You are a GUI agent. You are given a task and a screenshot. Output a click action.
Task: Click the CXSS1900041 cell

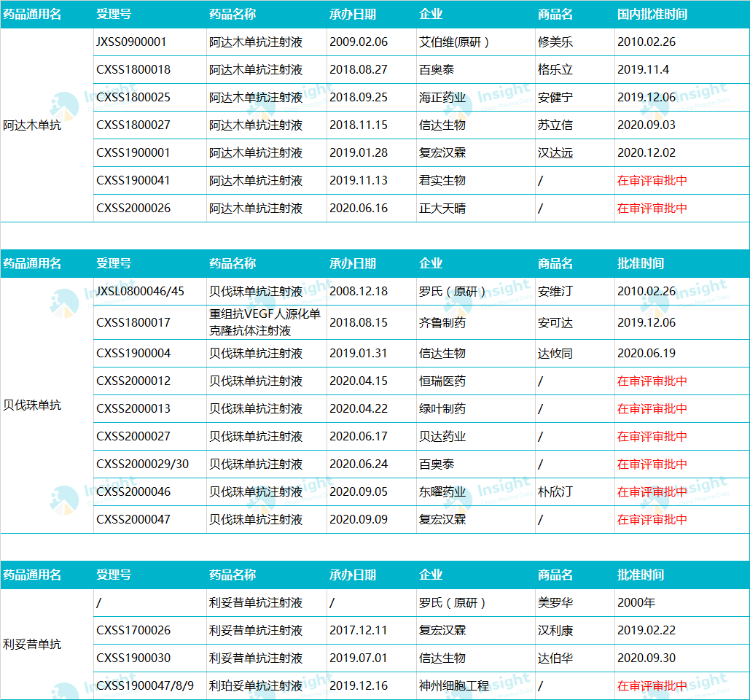point(133,181)
